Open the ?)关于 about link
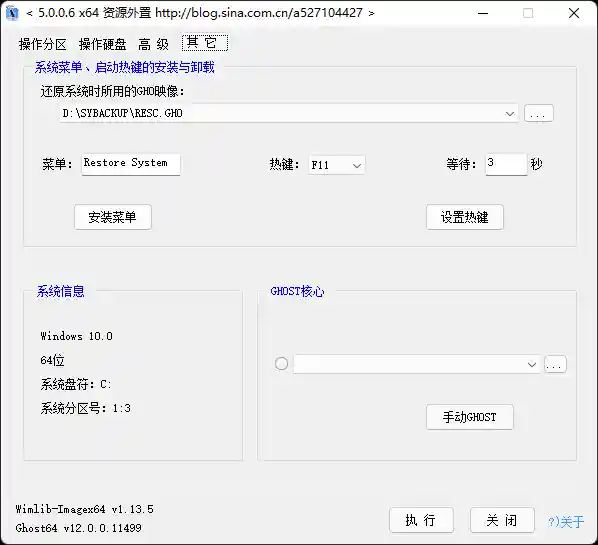The width and height of the screenshot is (598, 545). [x=566, y=521]
